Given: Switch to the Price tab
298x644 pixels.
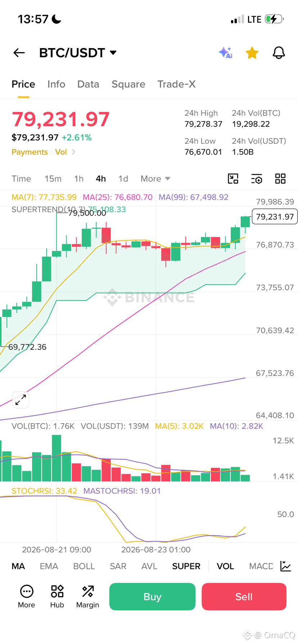Looking at the screenshot, I should point(23,84).
